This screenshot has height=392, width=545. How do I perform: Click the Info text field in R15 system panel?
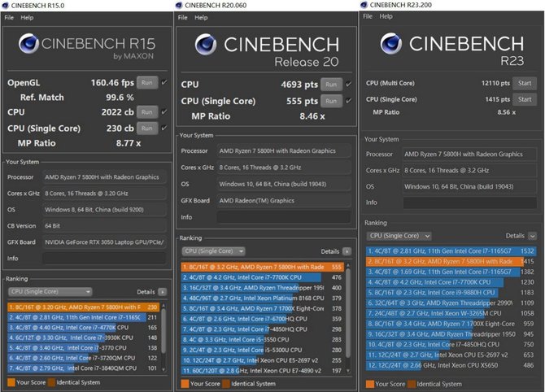pos(104,258)
